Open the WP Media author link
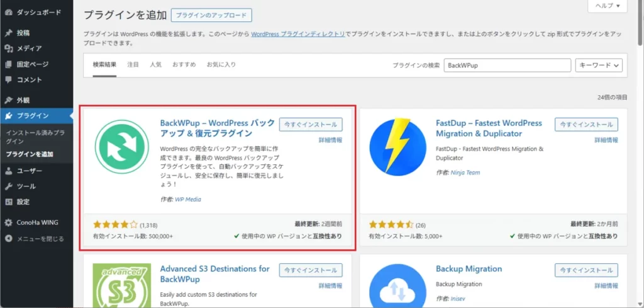This screenshot has height=308, width=644. (188, 200)
